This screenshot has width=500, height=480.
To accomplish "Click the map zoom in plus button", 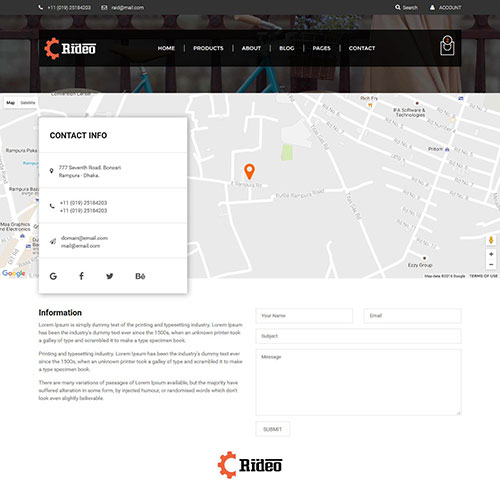I will click(491, 254).
